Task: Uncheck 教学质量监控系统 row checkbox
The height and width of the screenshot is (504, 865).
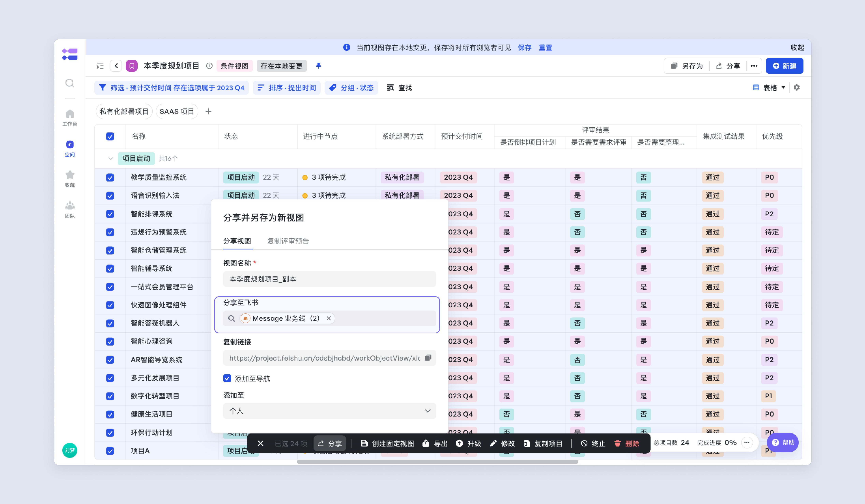Action: click(x=110, y=177)
